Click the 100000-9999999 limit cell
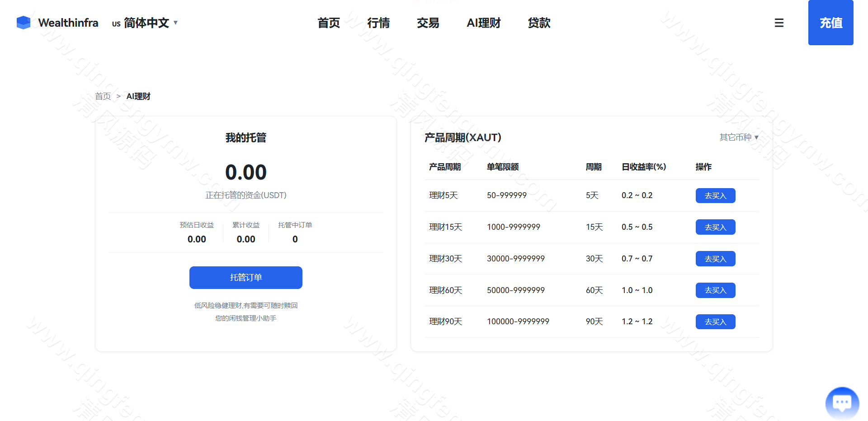Screen dimensions: 868x421 [x=518, y=322]
